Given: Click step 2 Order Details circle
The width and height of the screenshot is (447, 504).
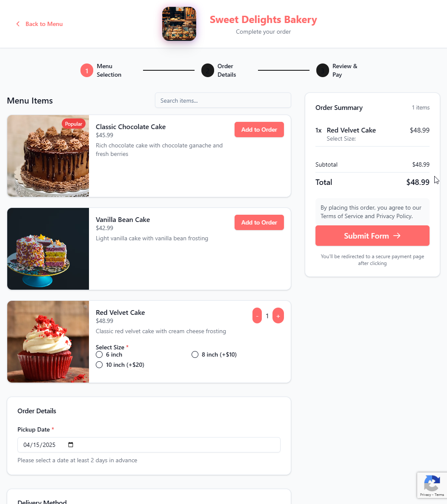Looking at the screenshot, I should click(207, 70).
